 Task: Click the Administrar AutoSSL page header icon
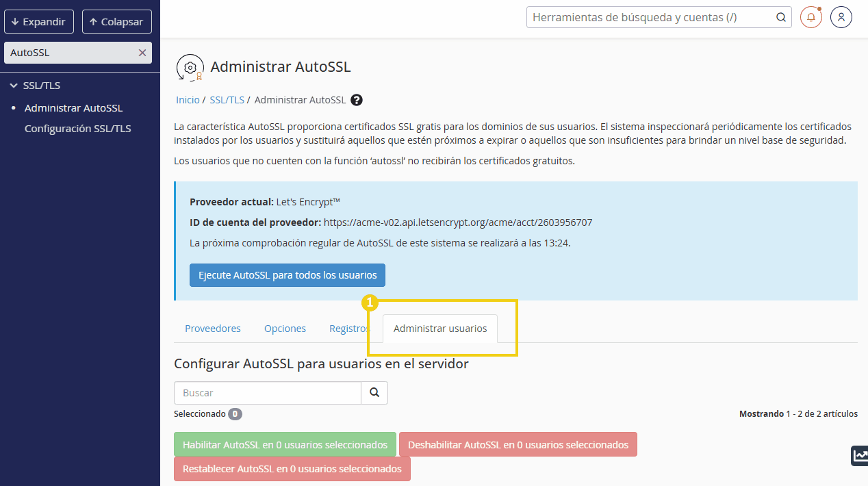point(190,67)
